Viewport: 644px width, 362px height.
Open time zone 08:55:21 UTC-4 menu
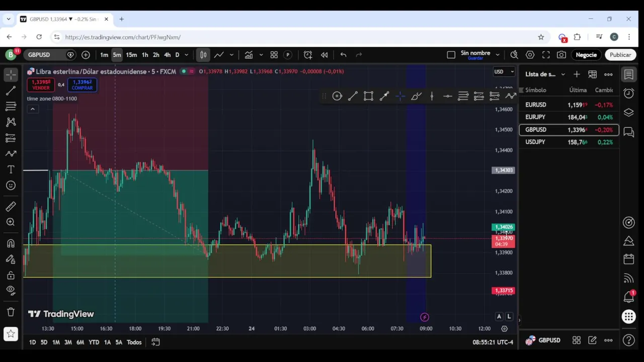[x=493, y=342]
